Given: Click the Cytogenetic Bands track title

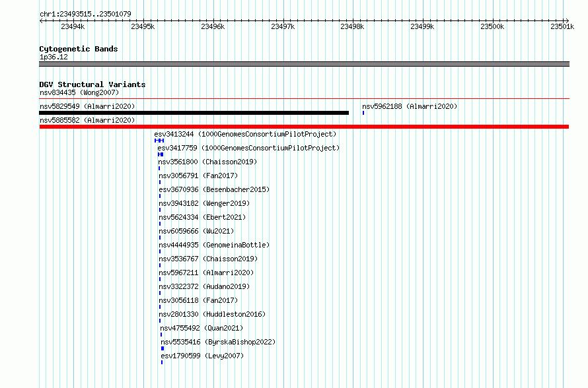Looking at the screenshot, I should point(79,49).
